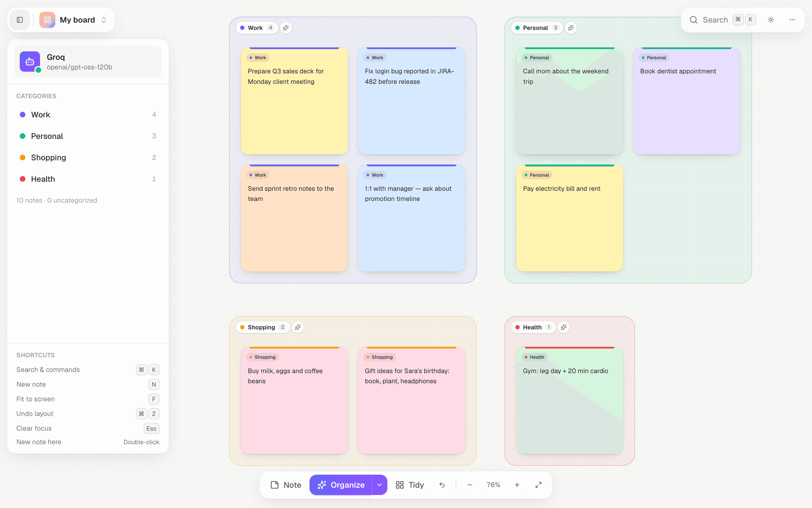The image size is (812, 508).
Task: Click the Work group header label
Action: pyautogui.click(x=257, y=28)
